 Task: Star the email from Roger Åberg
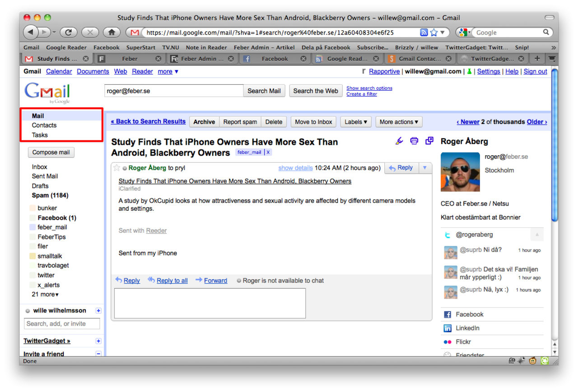point(117,168)
